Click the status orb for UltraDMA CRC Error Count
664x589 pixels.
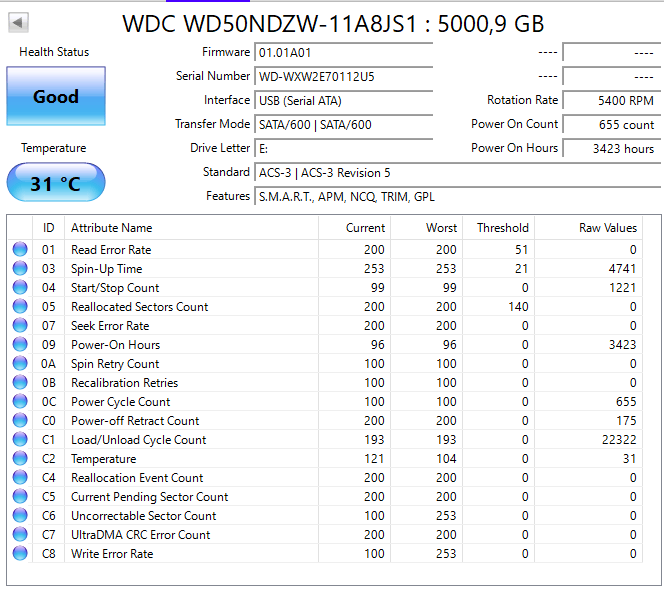tap(20, 535)
